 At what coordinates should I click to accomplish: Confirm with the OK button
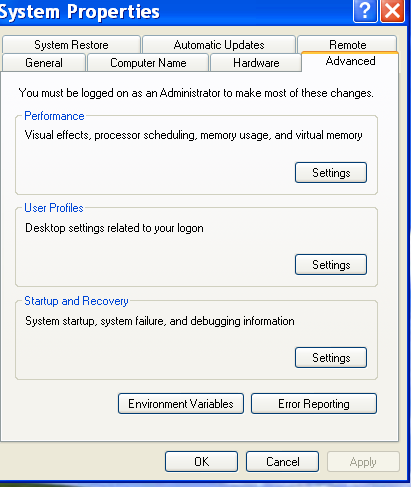(x=201, y=462)
